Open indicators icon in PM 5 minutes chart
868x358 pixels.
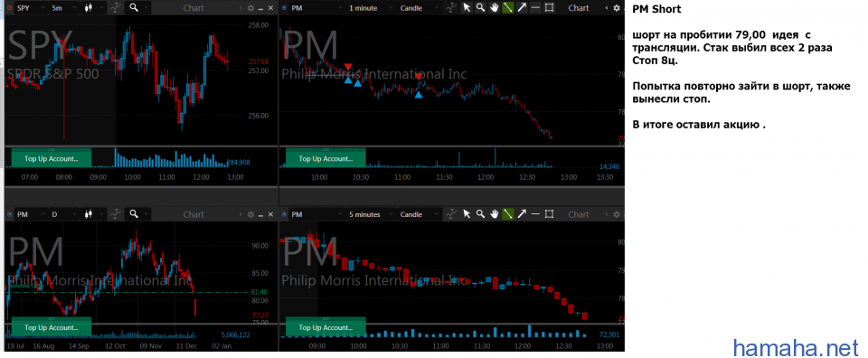coord(452,214)
